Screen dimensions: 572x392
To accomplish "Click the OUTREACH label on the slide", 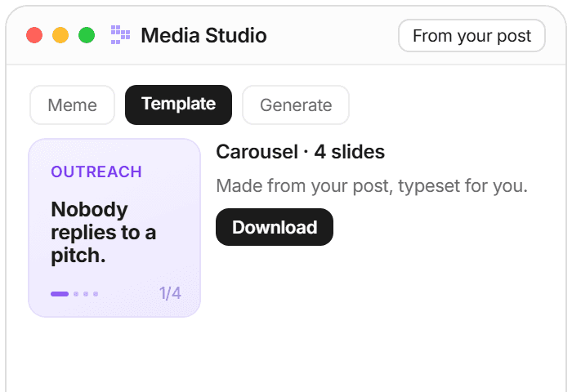I will coord(96,171).
